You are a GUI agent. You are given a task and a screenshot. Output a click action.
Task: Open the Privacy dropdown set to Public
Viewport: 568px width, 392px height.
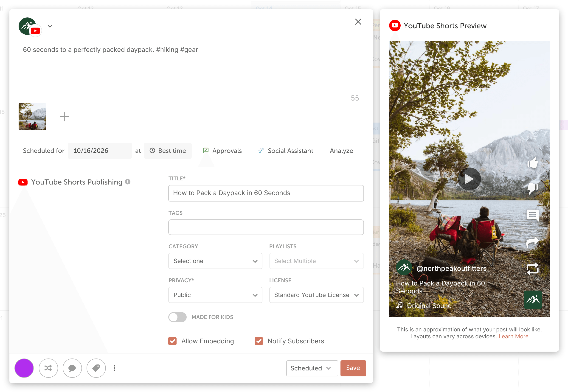(x=215, y=295)
